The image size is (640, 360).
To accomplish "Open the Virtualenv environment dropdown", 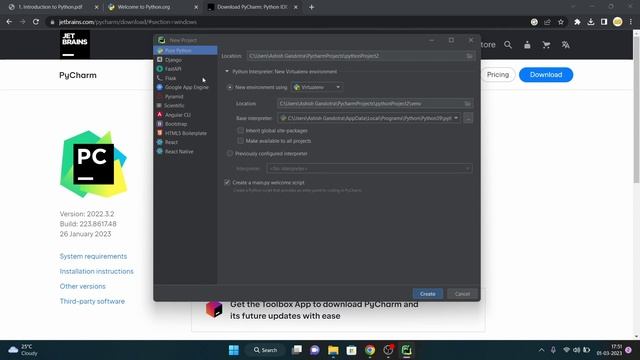I will click(317, 87).
